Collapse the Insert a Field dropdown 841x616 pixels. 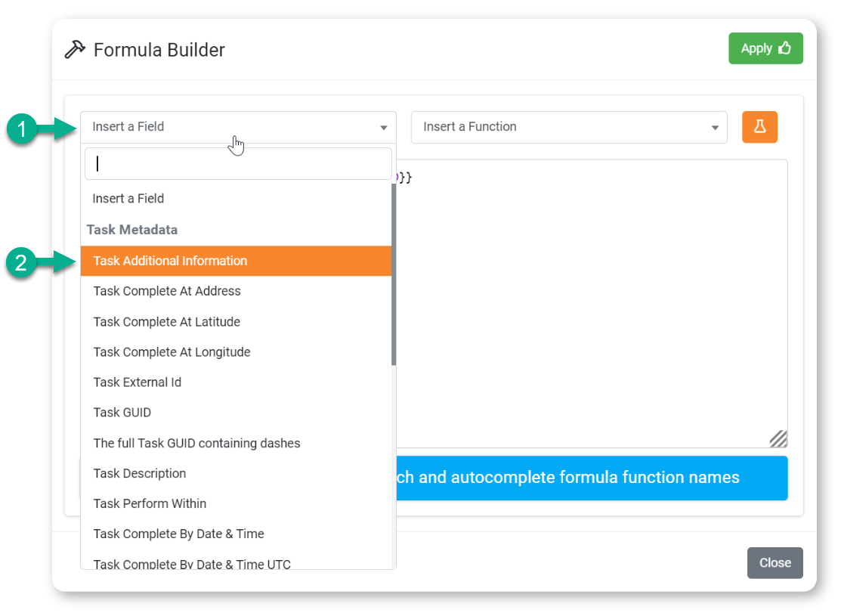237,127
